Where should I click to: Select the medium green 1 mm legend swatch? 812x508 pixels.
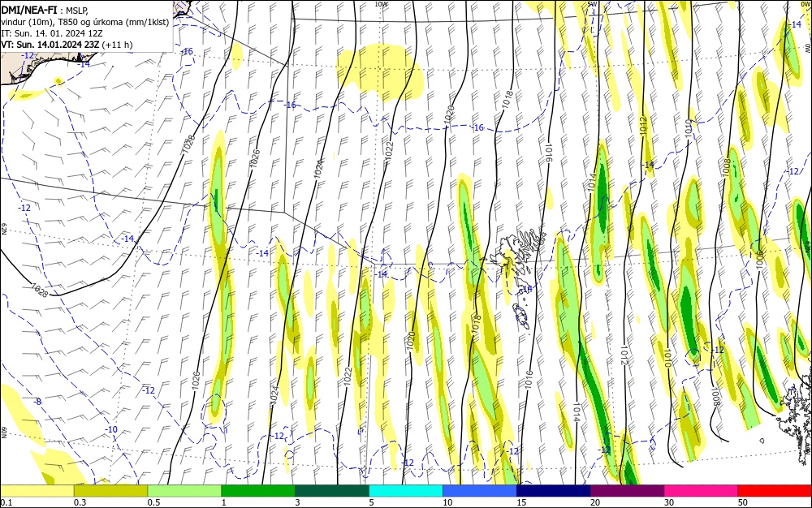258,490
